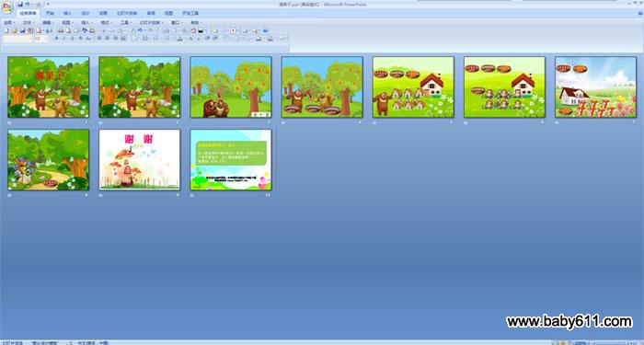
Task: Select the 谢谢 slide thumbnail
Action: tap(139, 160)
